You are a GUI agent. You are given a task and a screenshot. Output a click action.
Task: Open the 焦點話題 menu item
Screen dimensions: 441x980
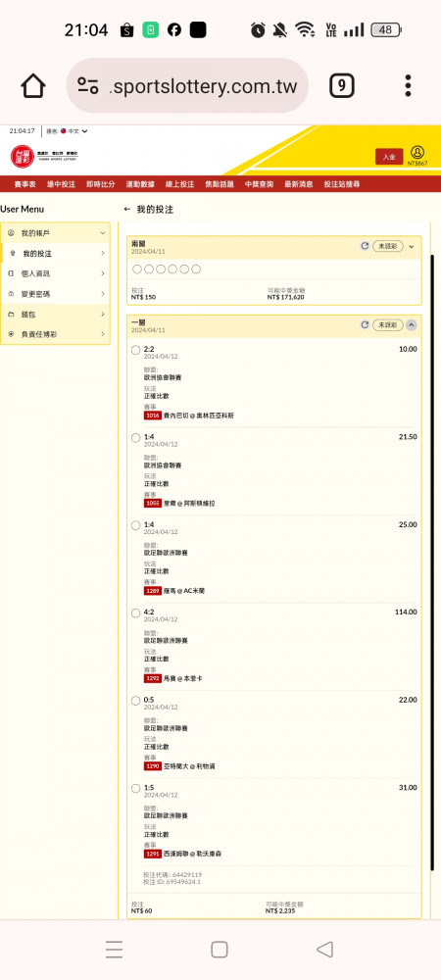(220, 184)
